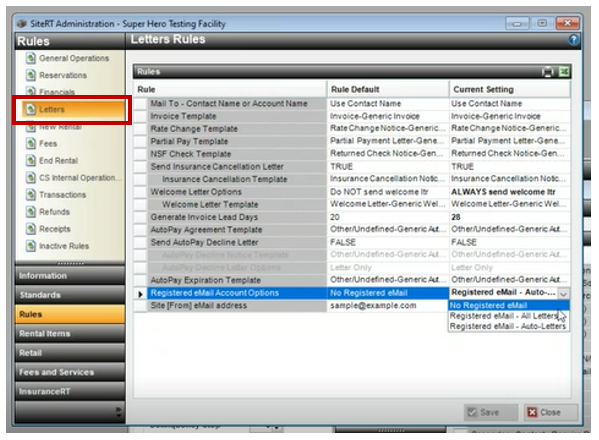Select Insurance Cancellation Template rule
The width and height of the screenshot is (599, 440).
[237, 179]
